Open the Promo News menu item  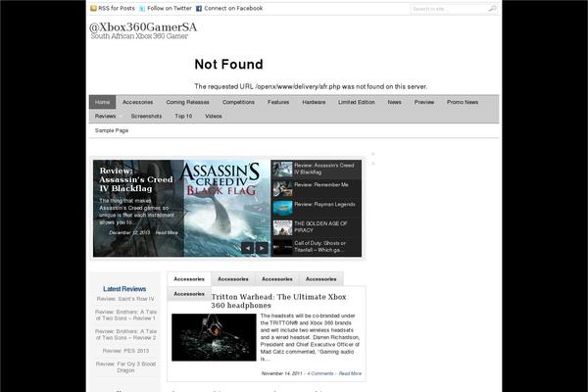463,102
